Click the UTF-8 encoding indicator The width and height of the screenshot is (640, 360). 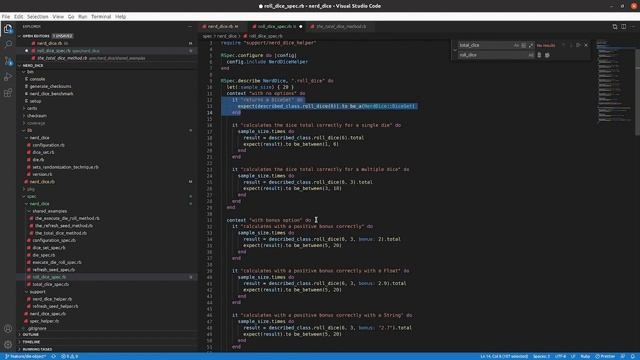[x=560, y=356]
